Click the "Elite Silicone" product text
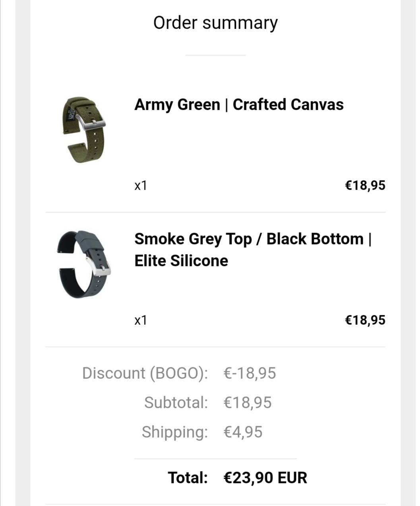The image size is (420, 506). point(181,261)
